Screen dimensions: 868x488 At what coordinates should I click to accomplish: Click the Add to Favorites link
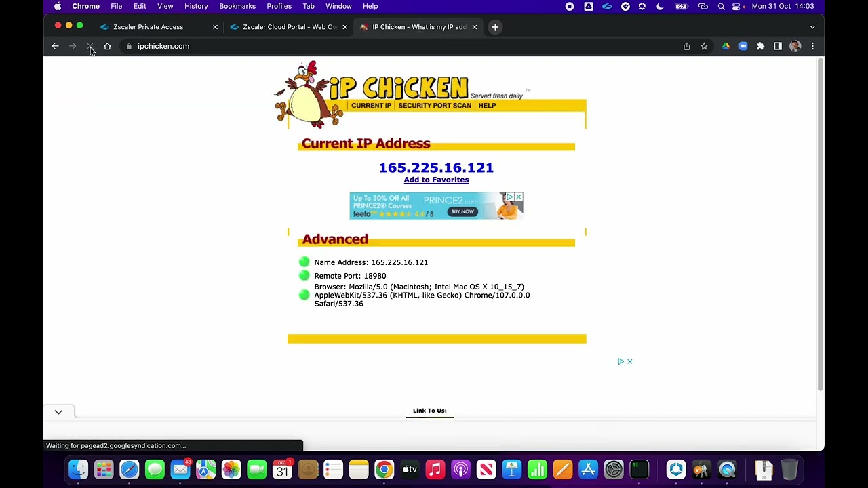(x=436, y=180)
